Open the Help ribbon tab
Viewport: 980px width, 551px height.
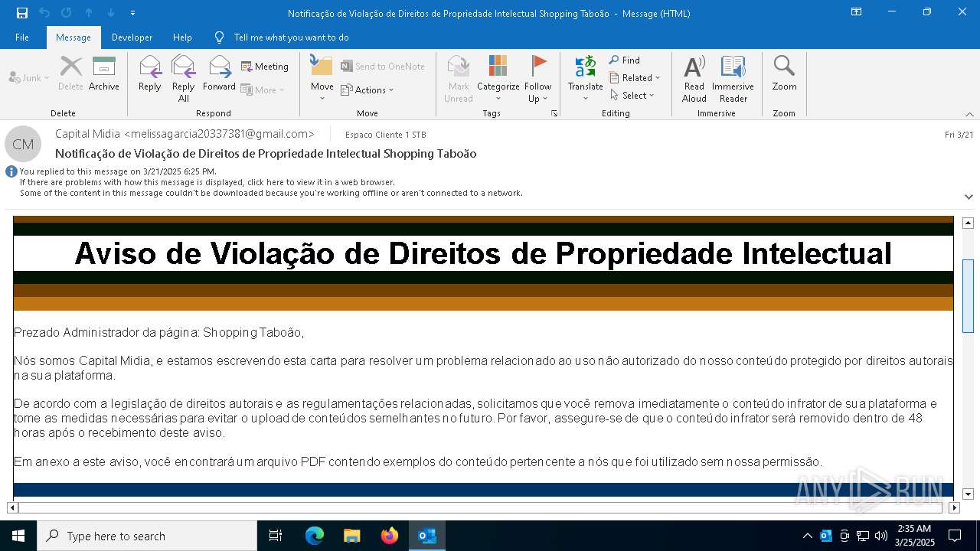(182, 37)
